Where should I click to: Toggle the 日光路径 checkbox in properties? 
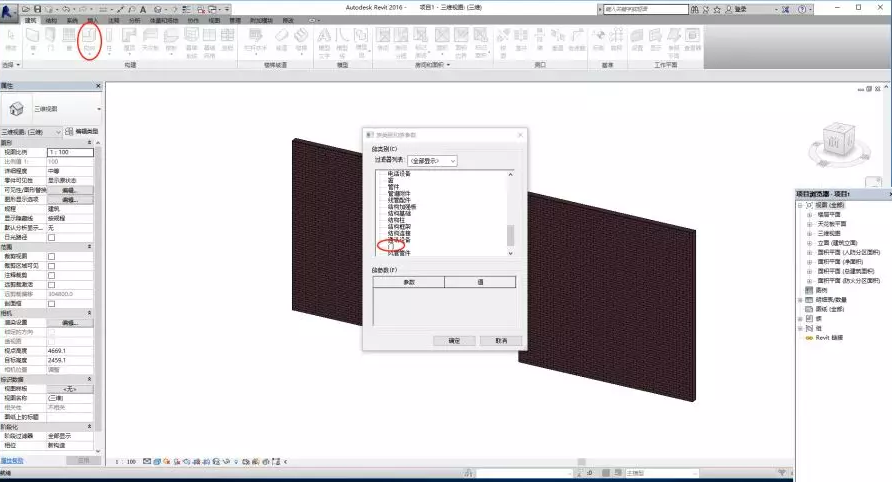tap(52, 237)
